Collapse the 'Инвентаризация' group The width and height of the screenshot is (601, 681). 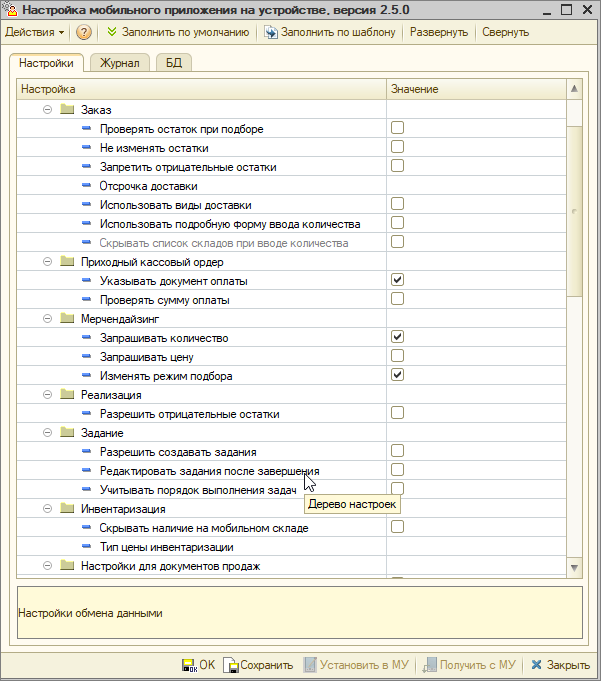point(47,509)
